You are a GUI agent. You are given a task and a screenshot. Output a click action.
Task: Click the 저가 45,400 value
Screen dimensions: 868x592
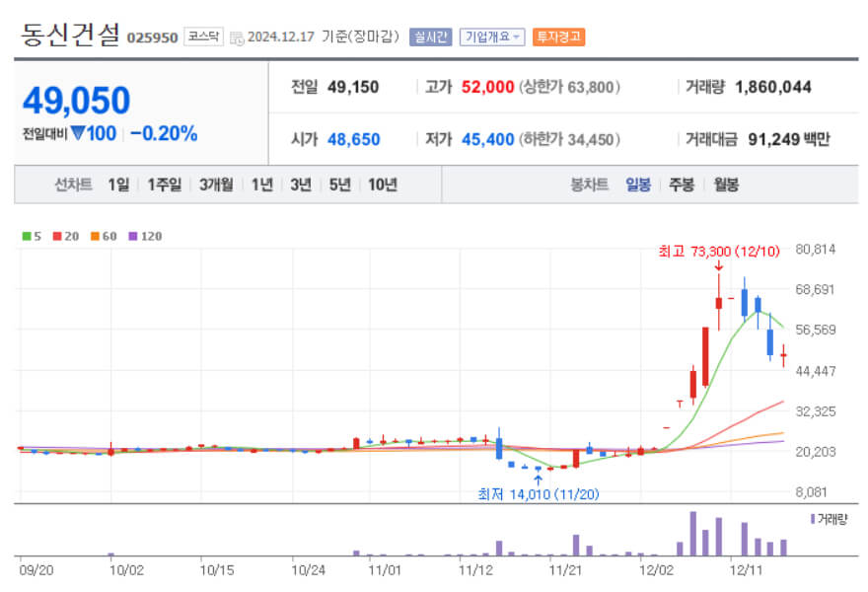click(x=487, y=139)
